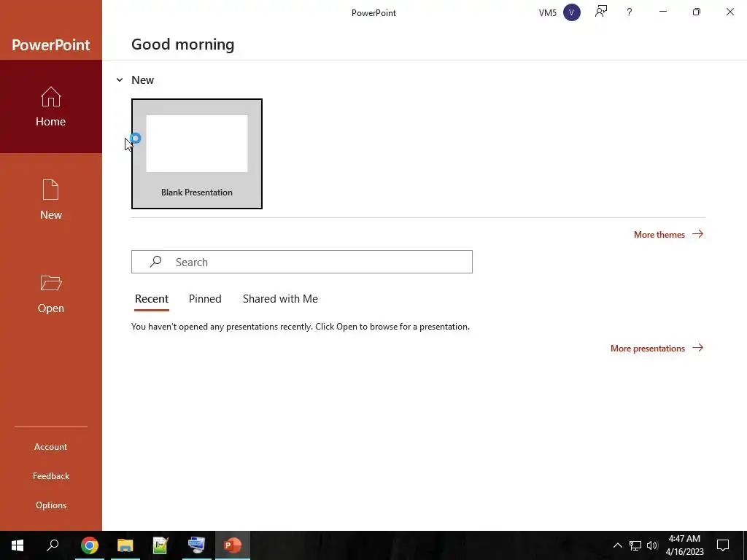Switch to the Recent tab
Image resolution: width=747 pixels, height=560 pixels.
[x=152, y=299]
